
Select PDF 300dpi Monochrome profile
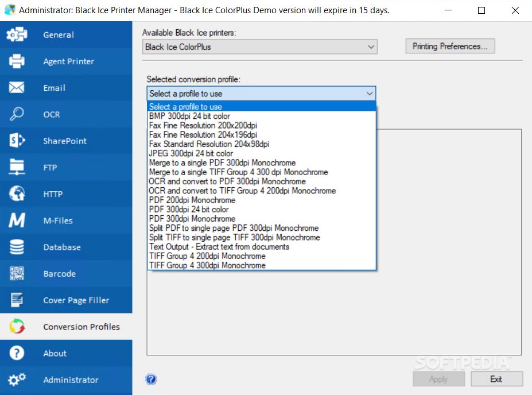[262, 219]
